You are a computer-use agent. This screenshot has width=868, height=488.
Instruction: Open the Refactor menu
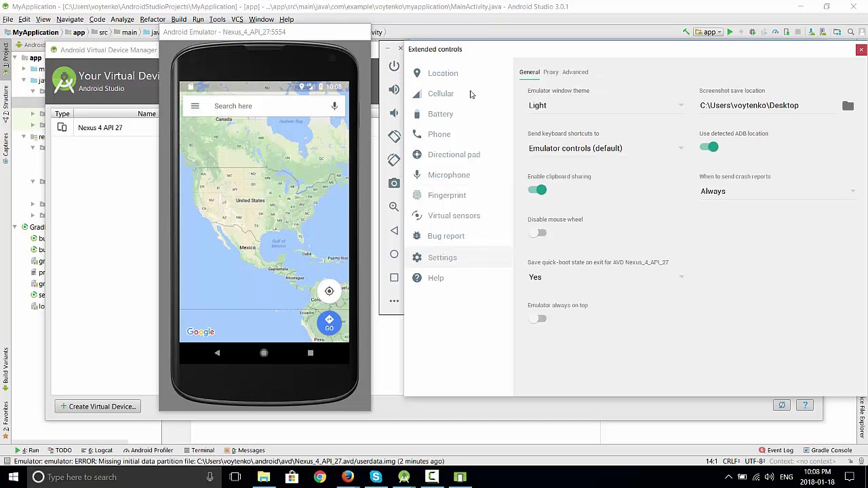tap(153, 19)
